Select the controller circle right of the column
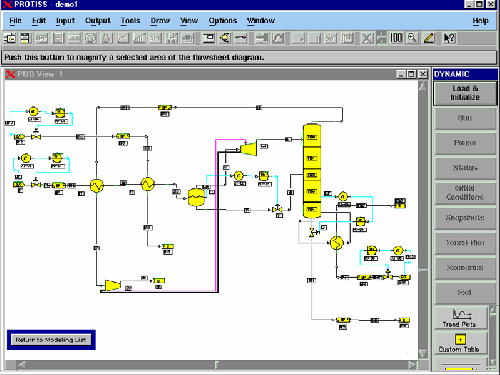This screenshot has height=375, width=500. tap(343, 196)
